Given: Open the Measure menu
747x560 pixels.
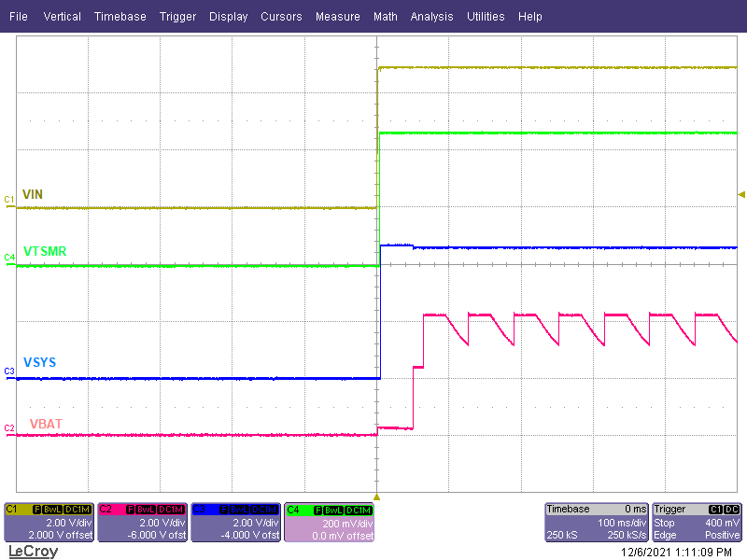Looking at the screenshot, I should click(x=338, y=16).
